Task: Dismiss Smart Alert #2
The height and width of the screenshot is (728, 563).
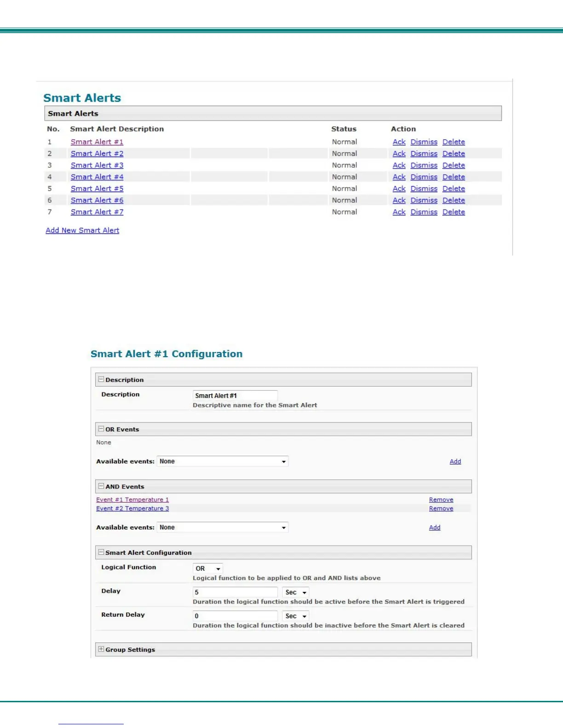Action: coord(424,154)
